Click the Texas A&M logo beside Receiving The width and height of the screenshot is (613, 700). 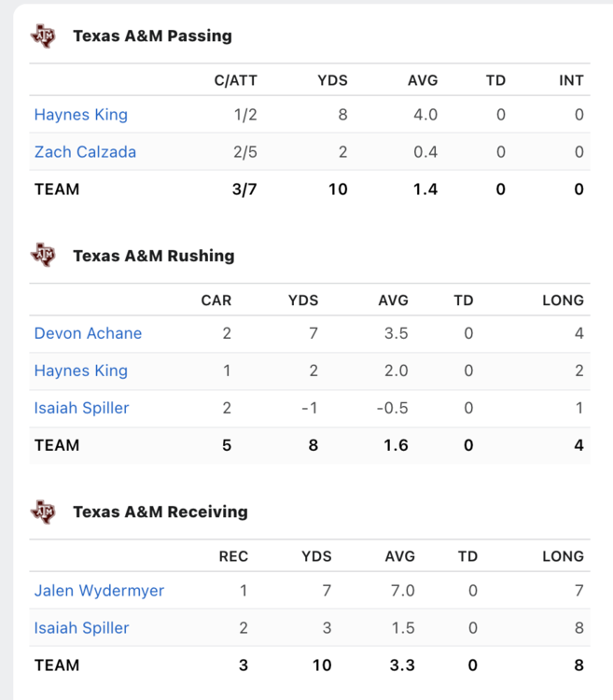(x=44, y=511)
